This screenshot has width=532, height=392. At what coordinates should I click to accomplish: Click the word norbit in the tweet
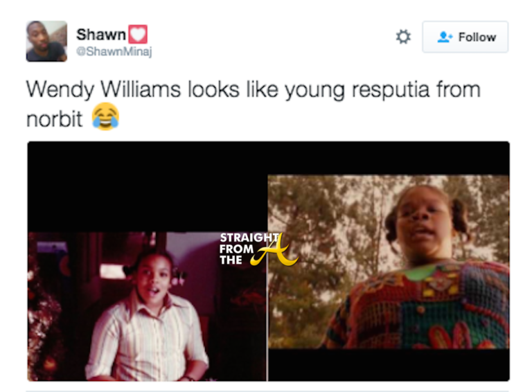point(54,119)
